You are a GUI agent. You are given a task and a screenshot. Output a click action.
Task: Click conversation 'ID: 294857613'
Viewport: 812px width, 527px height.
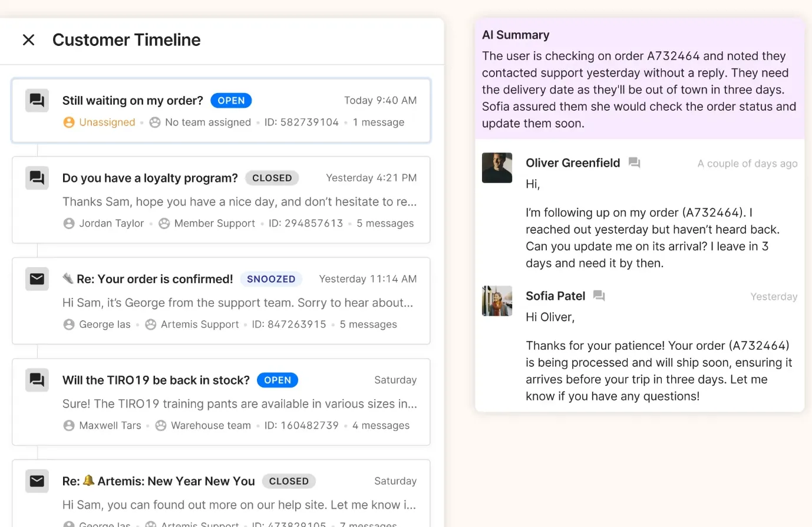306,224
